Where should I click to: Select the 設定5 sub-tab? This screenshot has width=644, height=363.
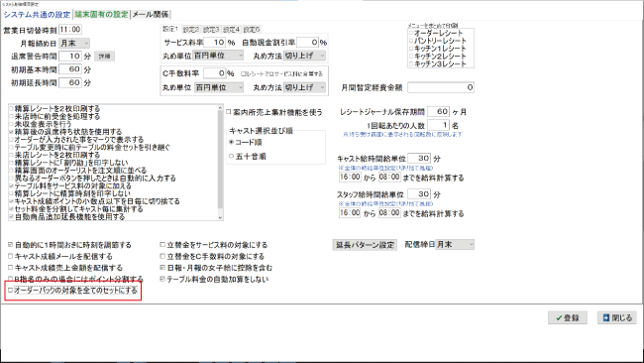pyautogui.click(x=252, y=30)
